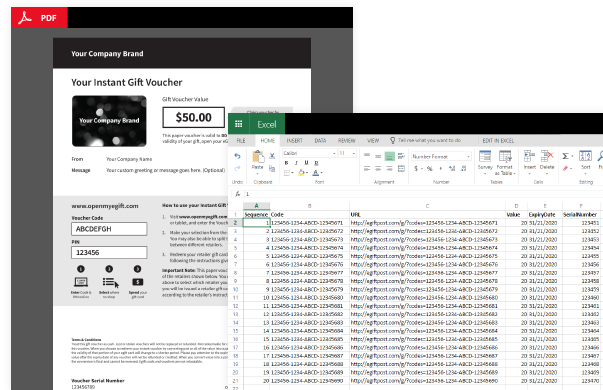Open the FILE tab in Excel
This screenshot has width=603, height=390.
pos(241,140)
